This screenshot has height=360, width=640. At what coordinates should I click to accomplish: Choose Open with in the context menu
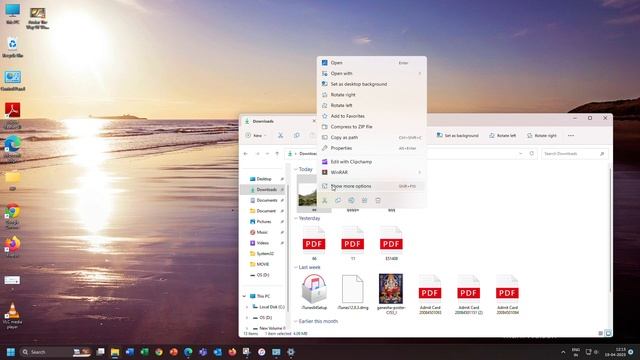point(371,73)
